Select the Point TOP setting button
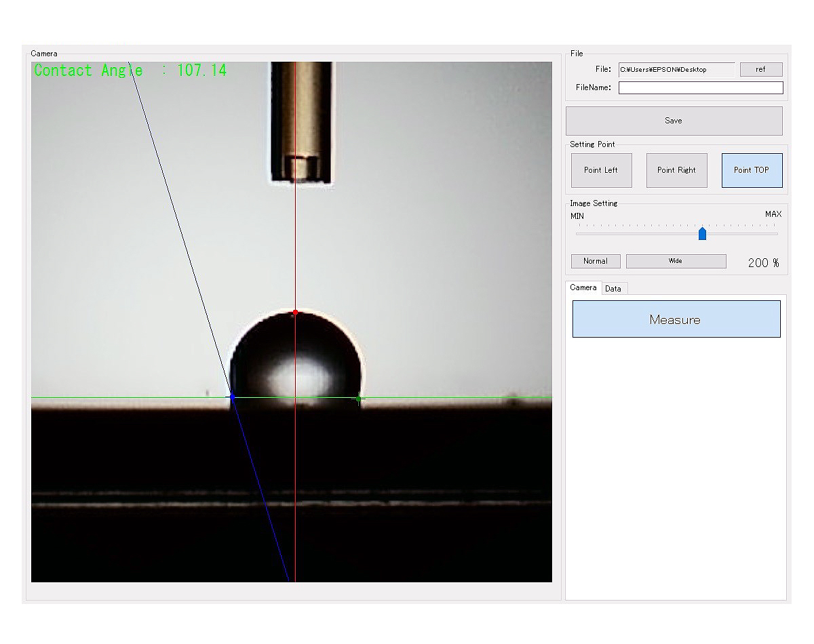 tap(752, 170)
